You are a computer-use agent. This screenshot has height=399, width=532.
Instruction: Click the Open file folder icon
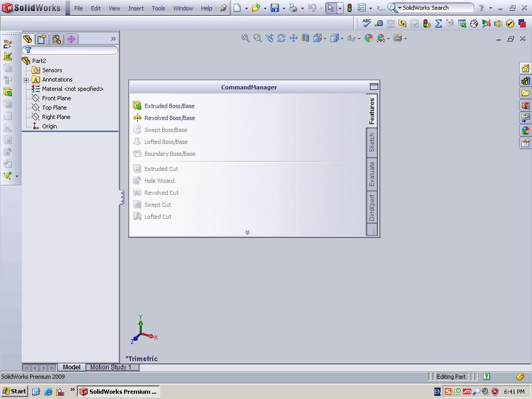pos(256,8)
